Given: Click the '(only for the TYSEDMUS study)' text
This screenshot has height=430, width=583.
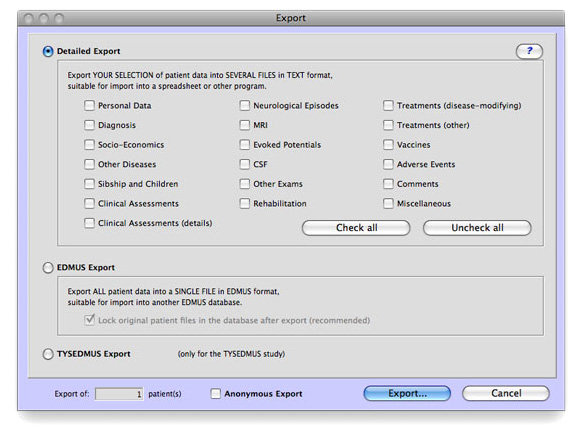Looking at the screenshot, I should point(231,354).
